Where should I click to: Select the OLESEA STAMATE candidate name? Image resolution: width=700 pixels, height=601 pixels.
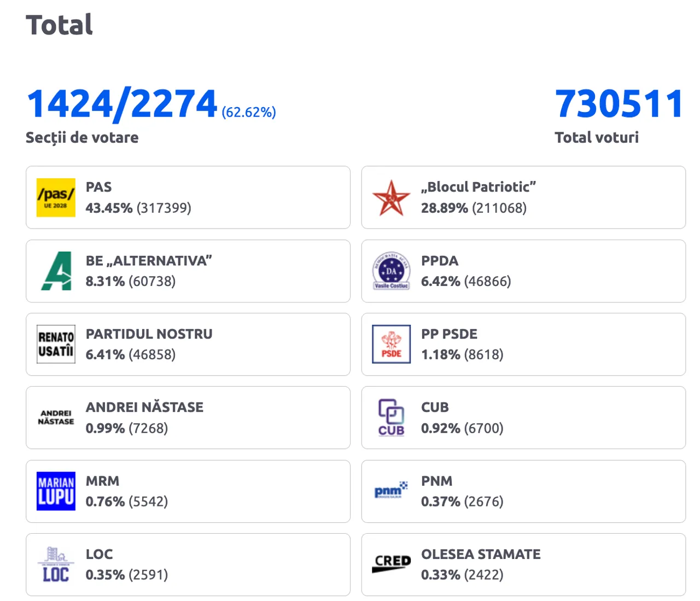click(481, 554)
